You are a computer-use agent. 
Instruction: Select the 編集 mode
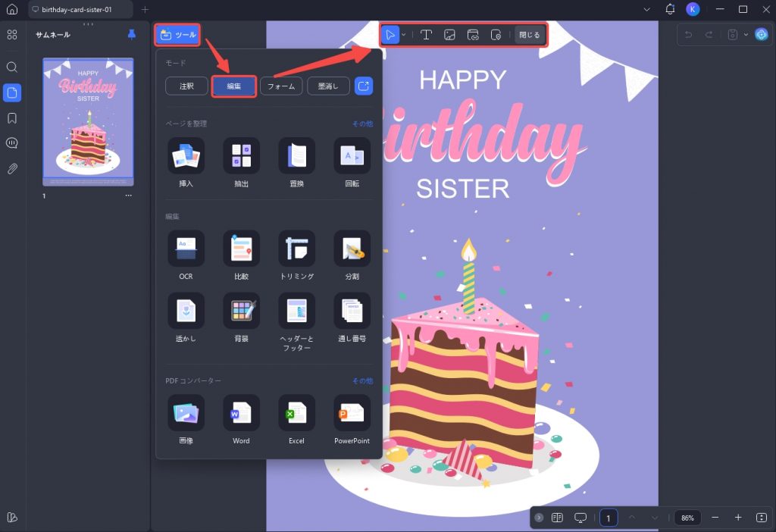tap(234, 86)
